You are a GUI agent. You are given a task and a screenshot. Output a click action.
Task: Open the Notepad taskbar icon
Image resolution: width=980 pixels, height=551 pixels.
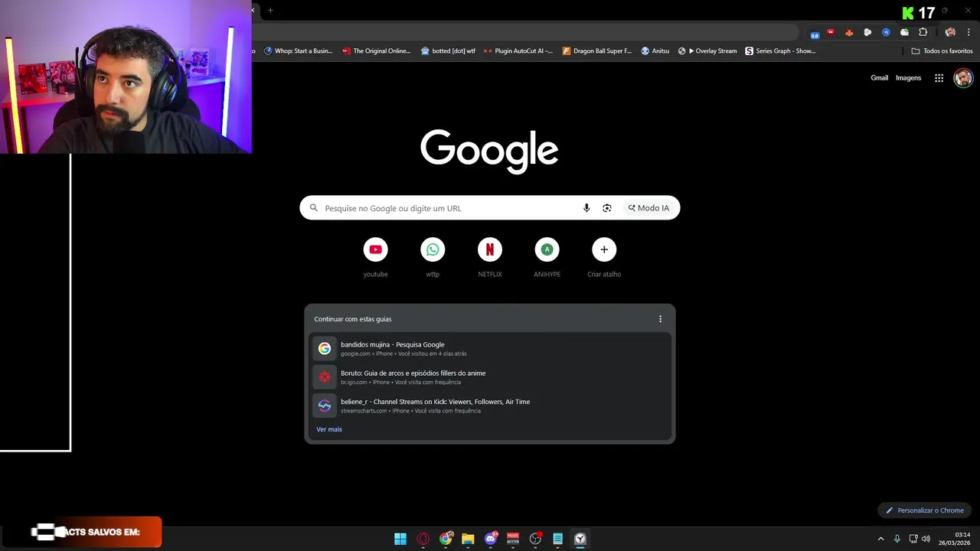pos(558,539)
